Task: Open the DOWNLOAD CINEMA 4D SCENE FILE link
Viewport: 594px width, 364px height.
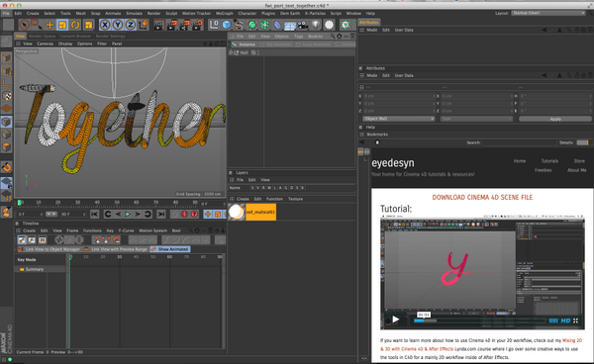Action: pyautogui.click(x=482, y=198)
